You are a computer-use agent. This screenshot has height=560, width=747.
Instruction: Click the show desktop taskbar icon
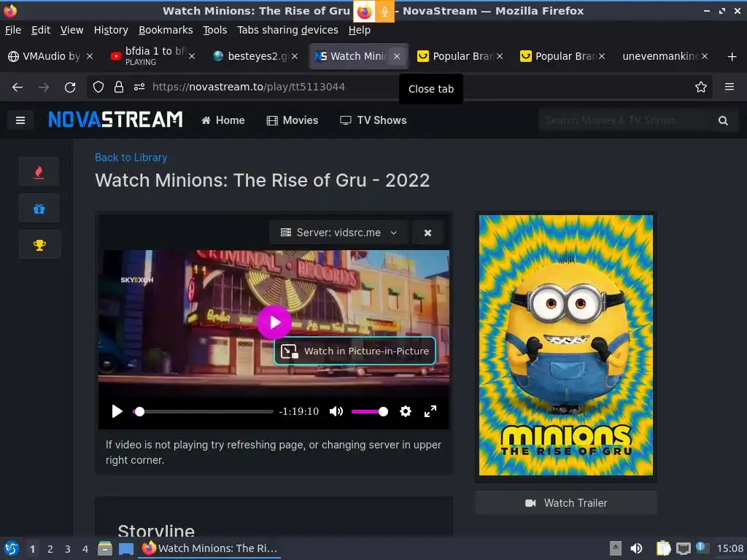pyautogui.click(x=125, y=548)
